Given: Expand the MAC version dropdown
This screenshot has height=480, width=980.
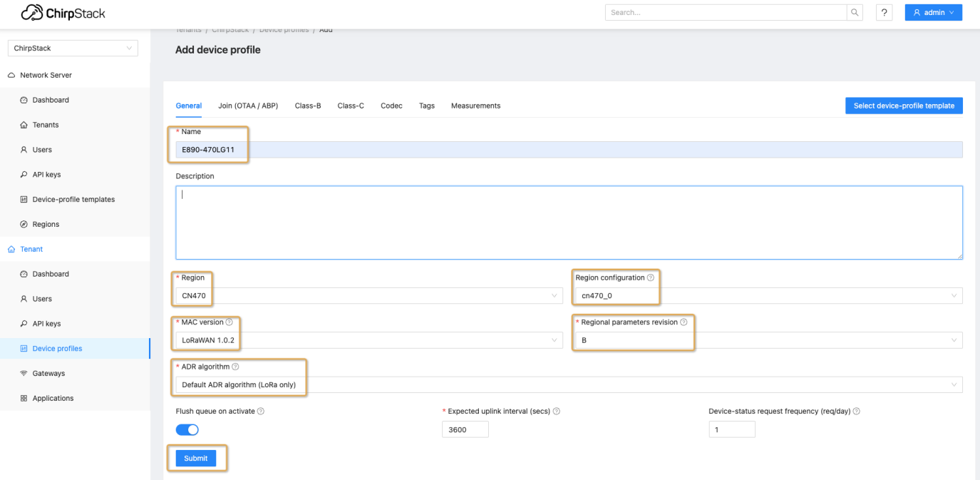Looking at the screenshot, I should click(x=367, y=340).
